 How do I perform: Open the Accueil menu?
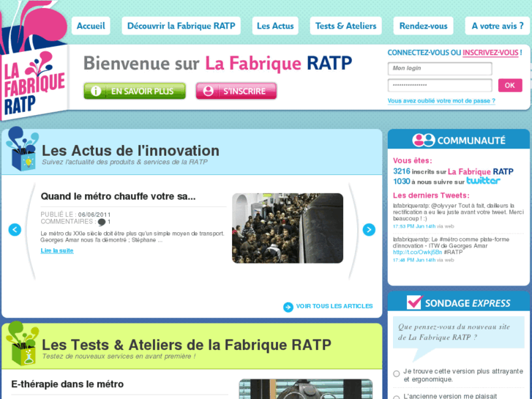click(91, 26)
